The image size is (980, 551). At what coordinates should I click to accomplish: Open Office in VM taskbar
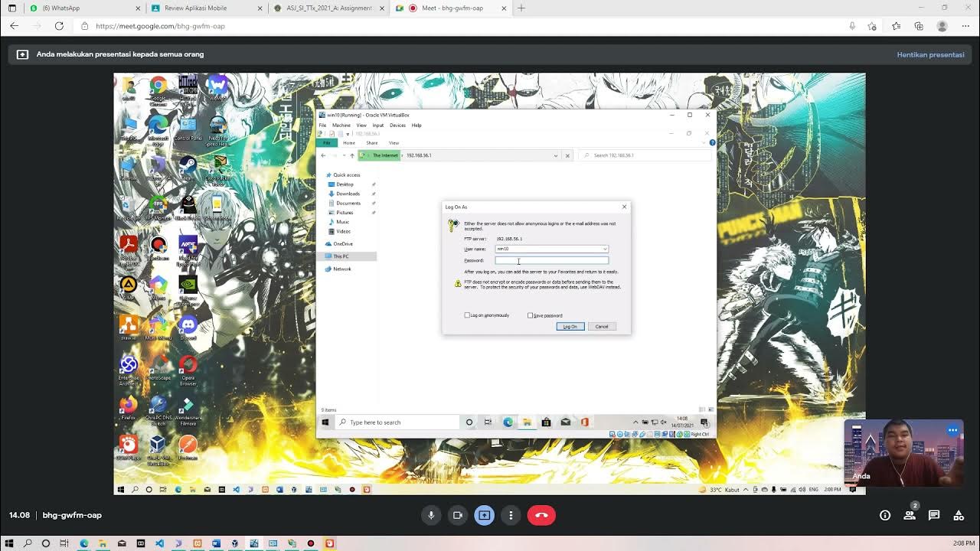pyautogui.click(x=584, y=422)
